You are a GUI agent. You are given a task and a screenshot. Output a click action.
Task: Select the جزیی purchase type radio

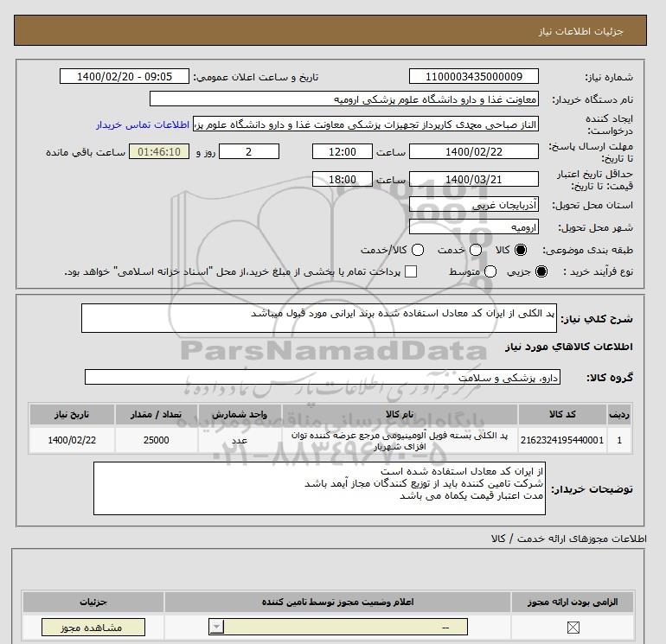coord(541,271)
